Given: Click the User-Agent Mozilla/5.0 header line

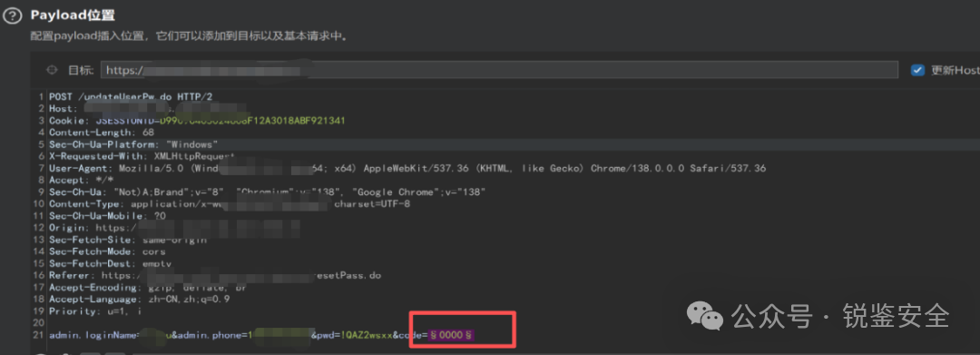Looking at the screenshot, I should (407, 168).
